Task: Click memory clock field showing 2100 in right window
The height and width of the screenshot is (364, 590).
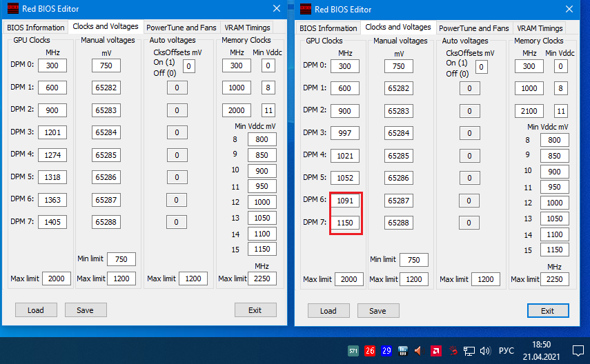Action: tap(529, 111)
